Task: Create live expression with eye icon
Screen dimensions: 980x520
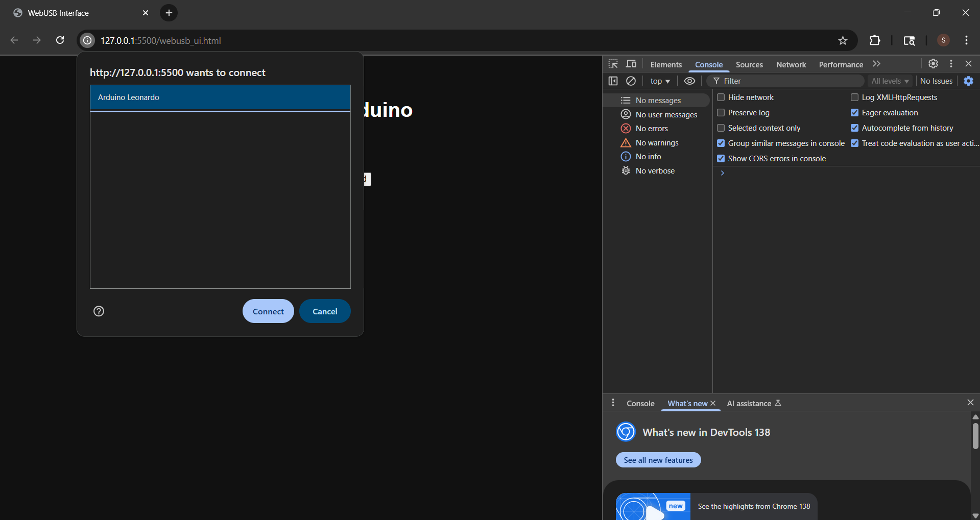Action: pos(689,81)
